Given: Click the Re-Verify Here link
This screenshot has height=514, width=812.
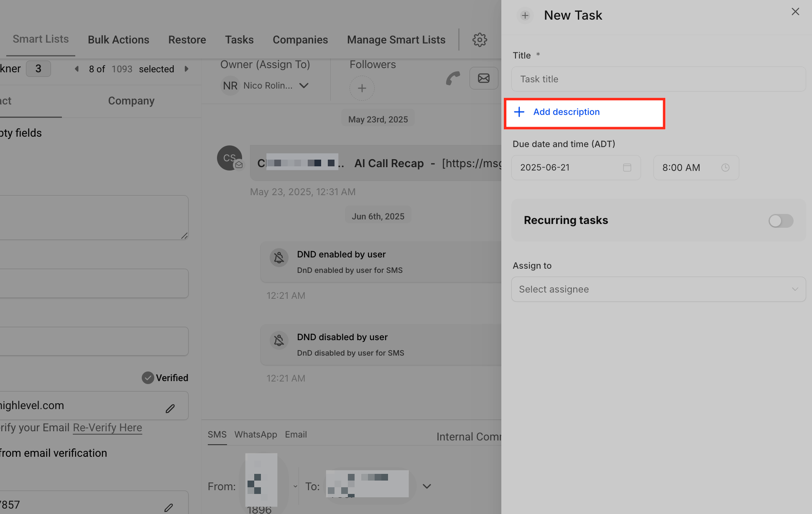Looking at the screenshot, I should click(107, 427).
